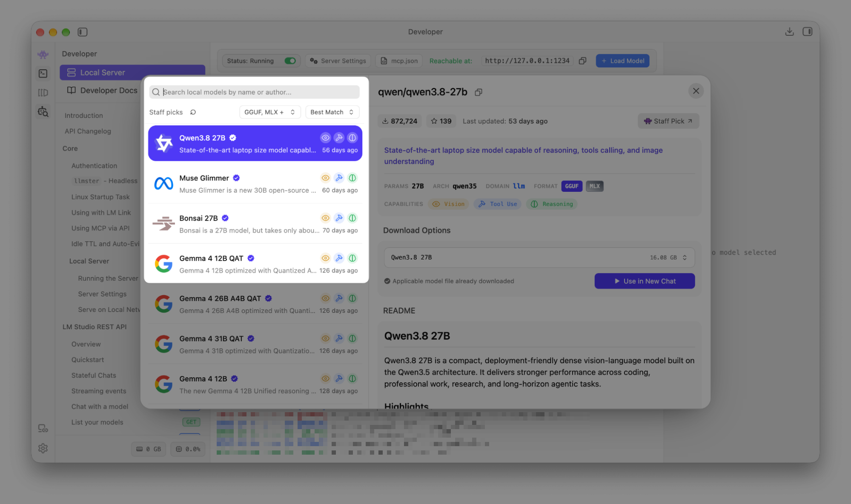
Task: Copy the server address URL icon
Action: (x=582, y=61)
